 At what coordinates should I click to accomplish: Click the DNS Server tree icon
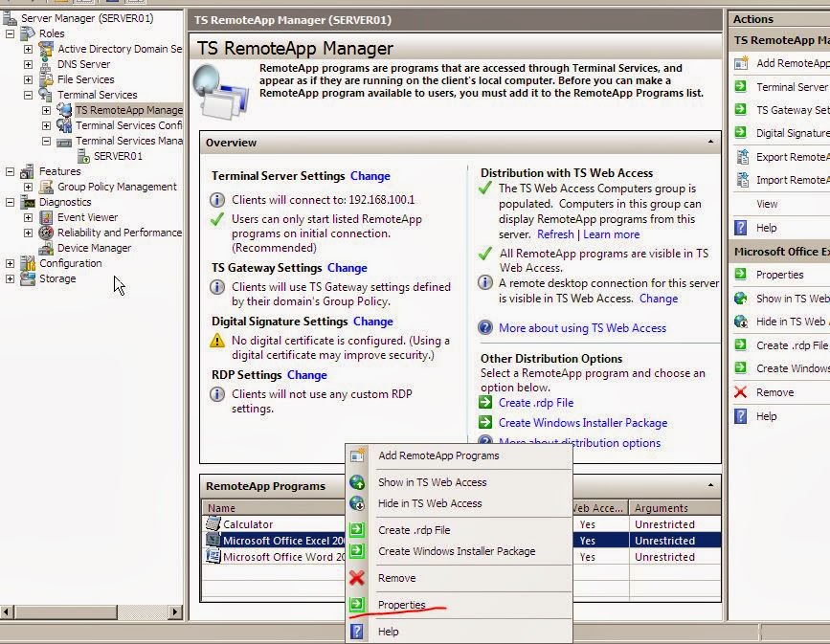47,64
